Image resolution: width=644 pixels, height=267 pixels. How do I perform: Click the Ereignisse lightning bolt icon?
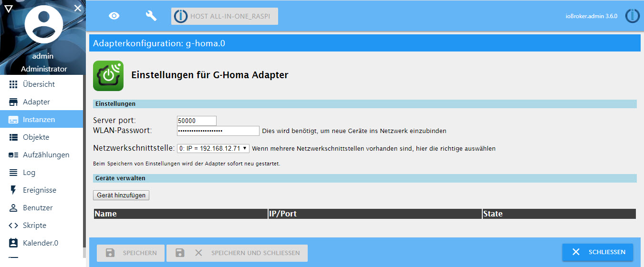(13, 190)
